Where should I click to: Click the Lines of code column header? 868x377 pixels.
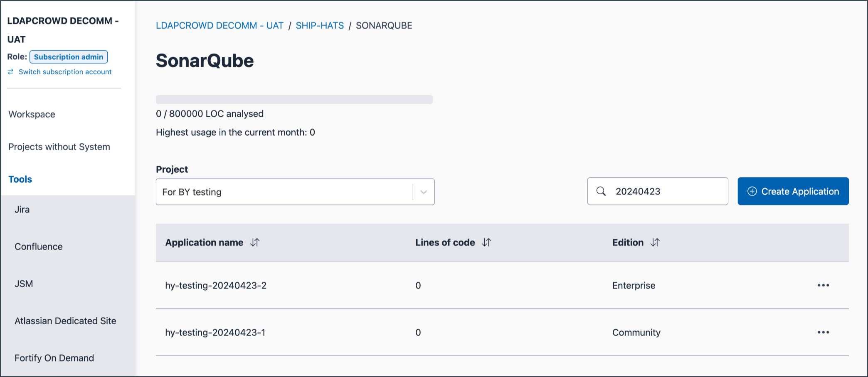point(445,242)
